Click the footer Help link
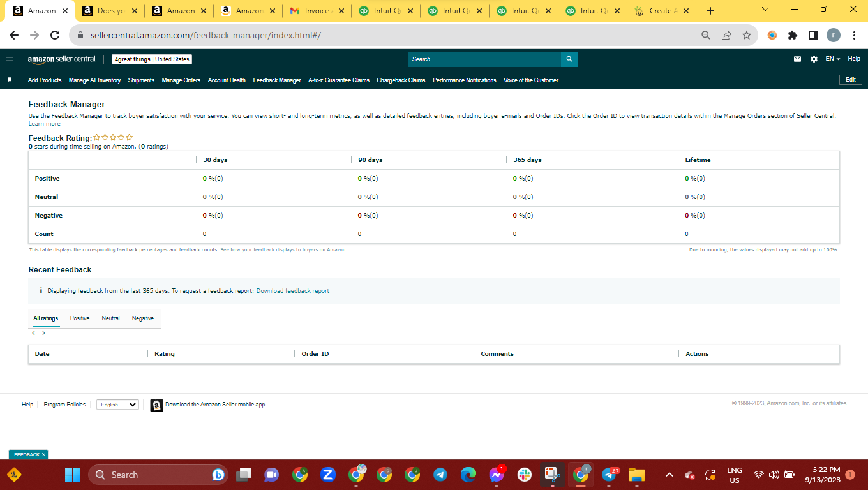Image resolution: width=868 pixels, height=490 pixels. tap(27, 405)
